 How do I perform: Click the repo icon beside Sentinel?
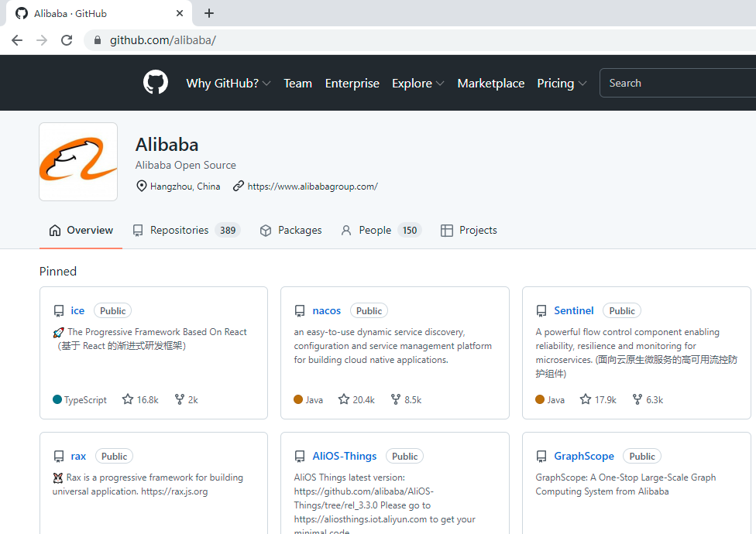(x=541, y=311)
